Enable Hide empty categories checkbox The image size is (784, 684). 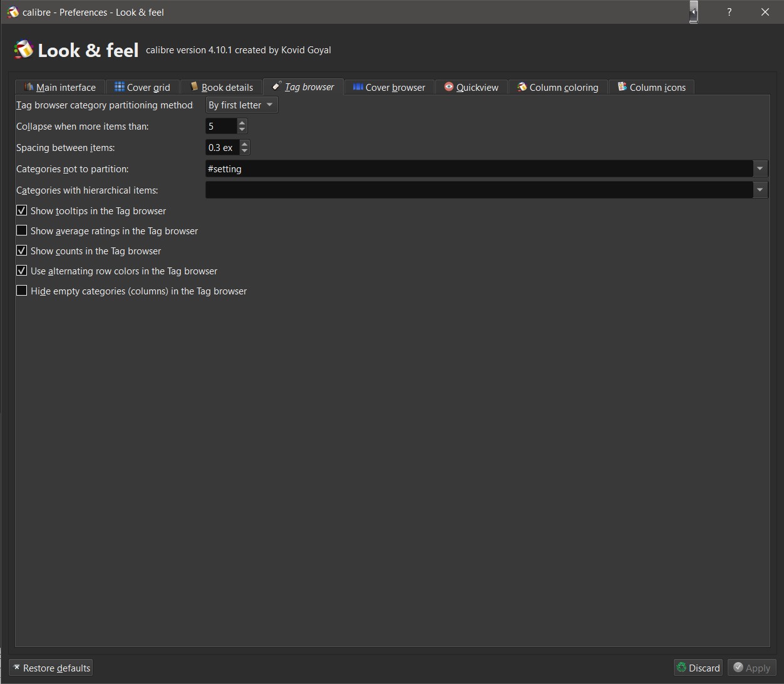[x=22, y=291]
